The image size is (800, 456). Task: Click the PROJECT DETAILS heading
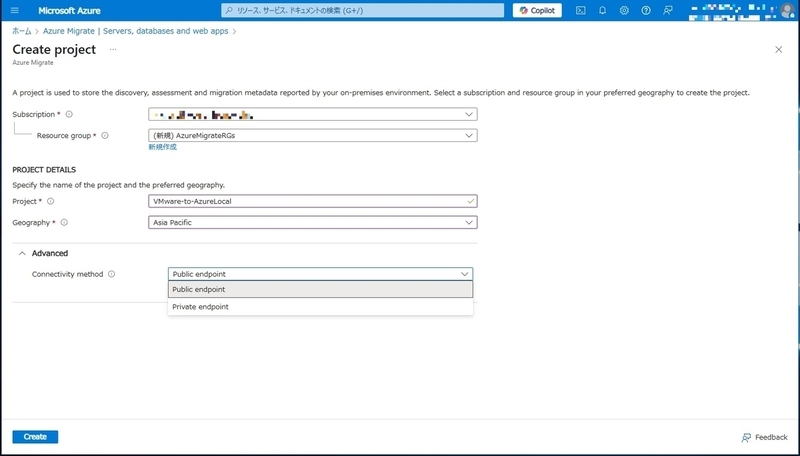pyautogui.click(x=44, y=170)
